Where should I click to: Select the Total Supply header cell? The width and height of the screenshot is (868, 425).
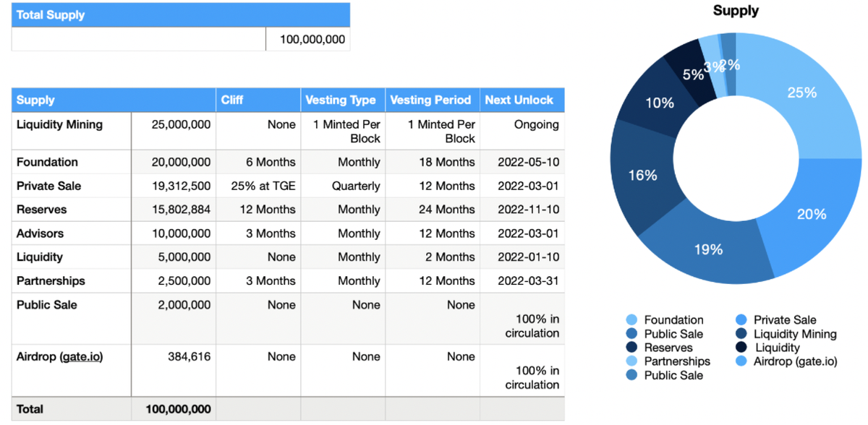(180, 14)
